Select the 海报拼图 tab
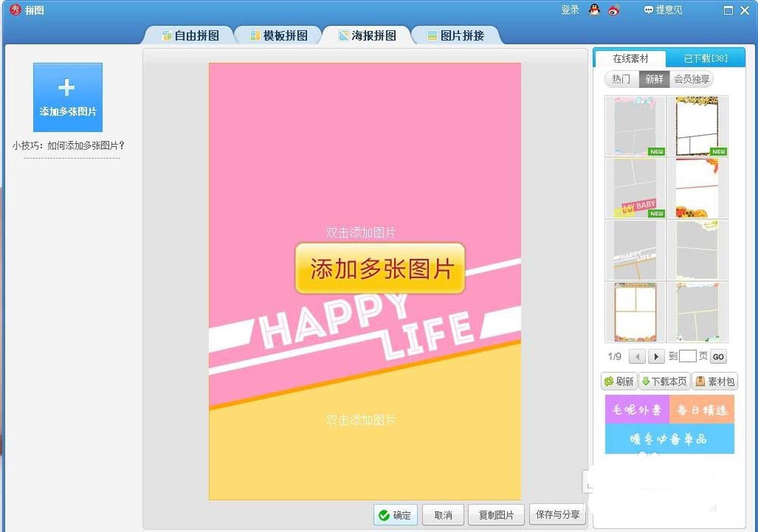The height and width of the screenshot is (532, 758). [367, 36]
